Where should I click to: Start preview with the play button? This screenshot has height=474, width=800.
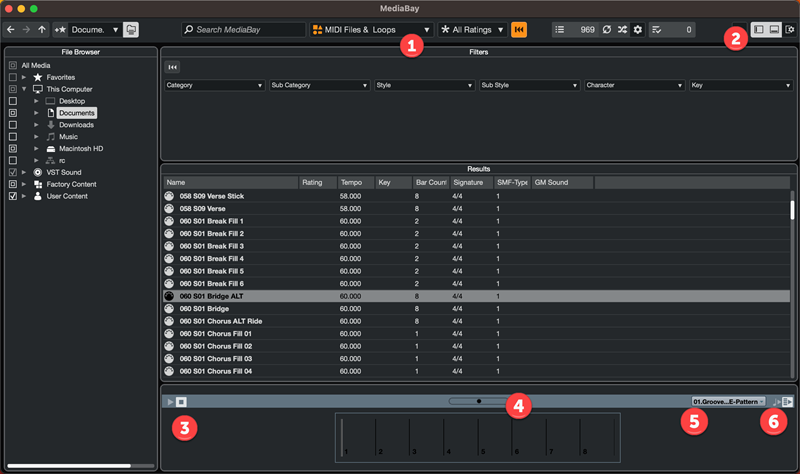click(x=170, y=402)
